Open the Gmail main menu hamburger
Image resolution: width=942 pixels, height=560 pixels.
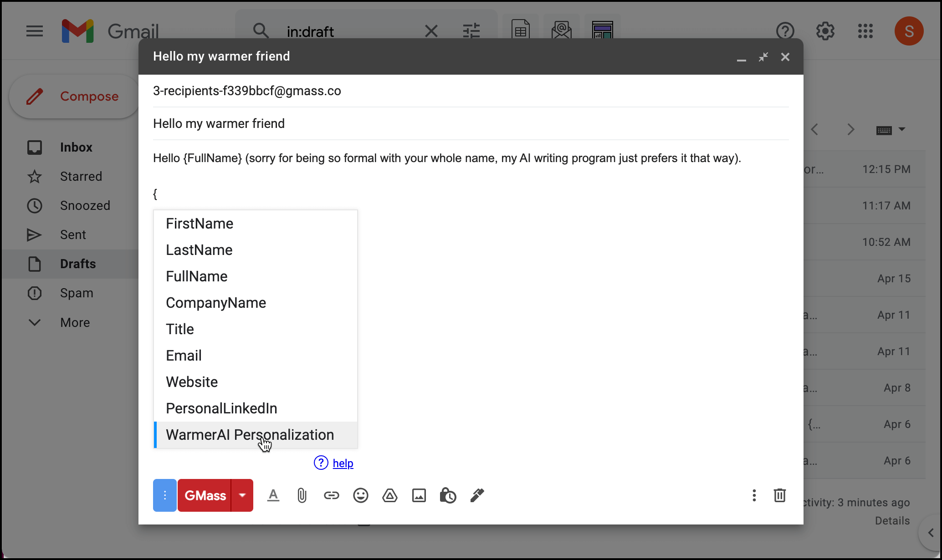pos(35,31)
